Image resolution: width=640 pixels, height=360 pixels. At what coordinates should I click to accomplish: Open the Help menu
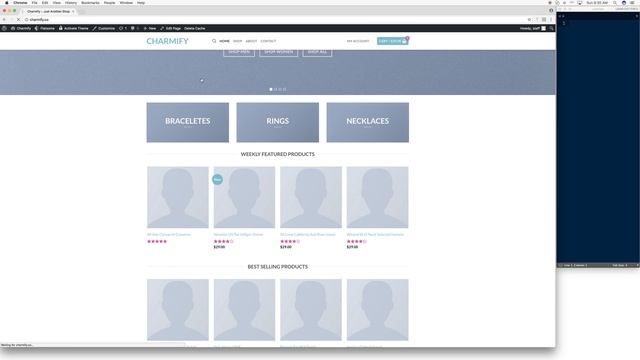(x=141, y=2)
